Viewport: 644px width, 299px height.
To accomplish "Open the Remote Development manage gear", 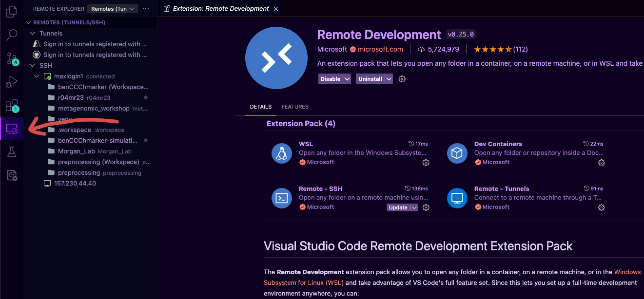I will click(x=402, y=79).
